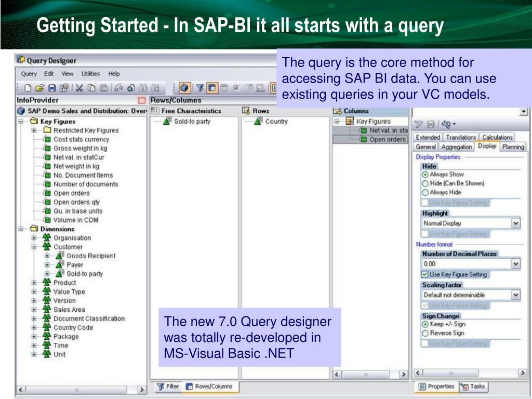Click the New Query toolbar icon
The image size is (532, 399).
(x=28, y=88)
